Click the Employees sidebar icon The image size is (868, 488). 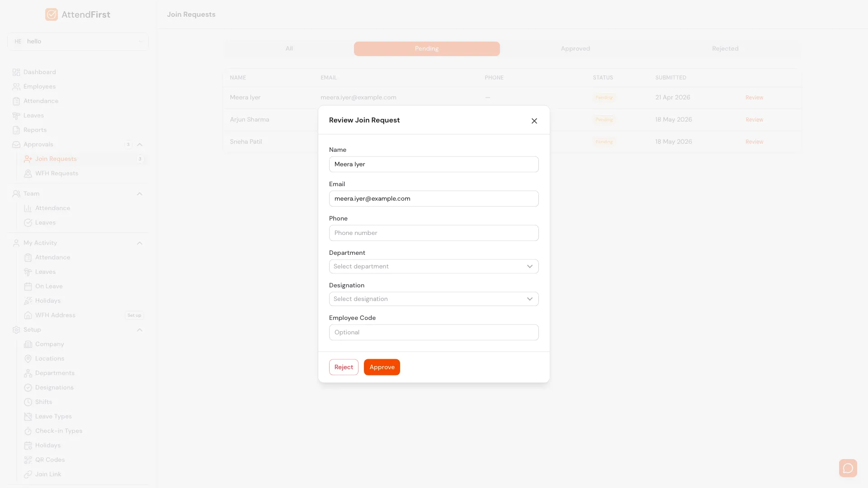tap(16, 87)
